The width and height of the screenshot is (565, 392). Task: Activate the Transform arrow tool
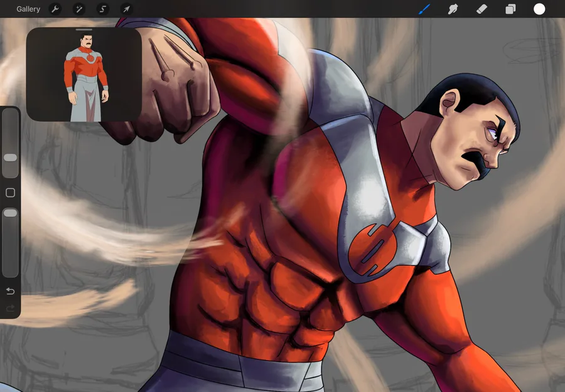point(126,9)
